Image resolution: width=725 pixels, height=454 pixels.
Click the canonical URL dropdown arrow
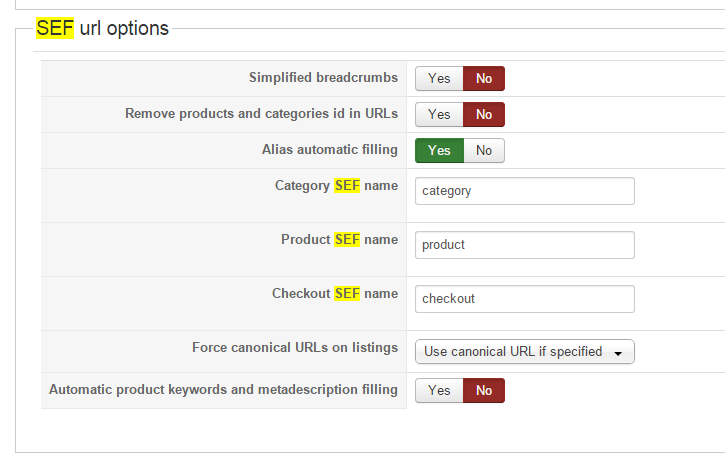[x=618, y=352]
